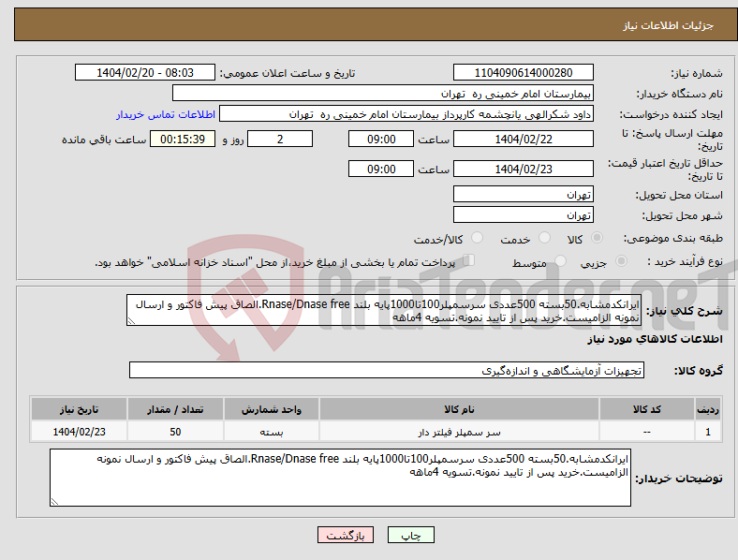The width and height of the screenshot is (738, 560).
Task: Click the تاریخ نیاز column header
Action: pyautogui.click(x=79, y=409)
